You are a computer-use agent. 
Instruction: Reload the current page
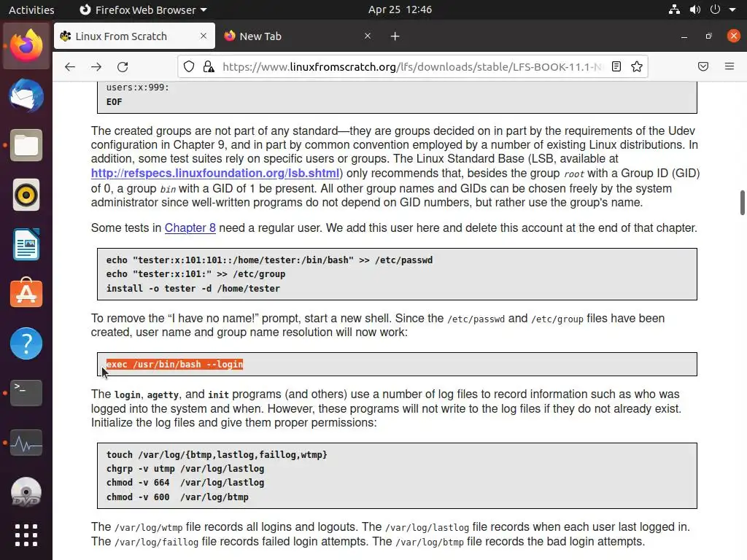[x=123, y=66]
